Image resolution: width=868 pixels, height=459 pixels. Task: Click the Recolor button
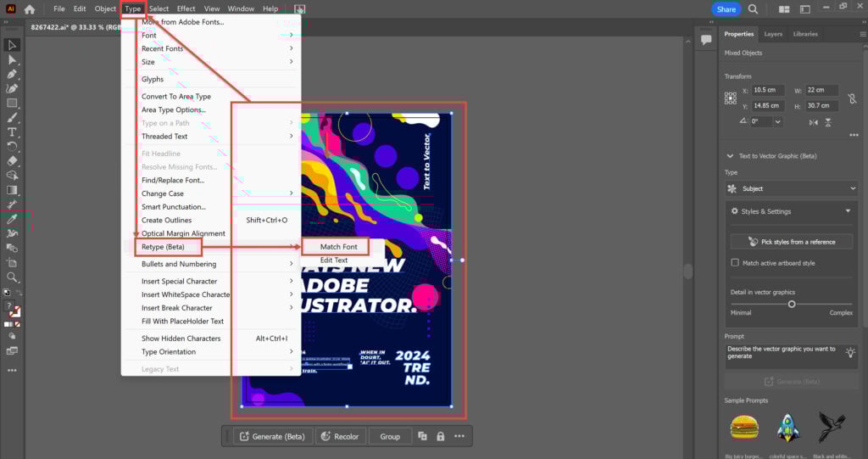[340, 436]
